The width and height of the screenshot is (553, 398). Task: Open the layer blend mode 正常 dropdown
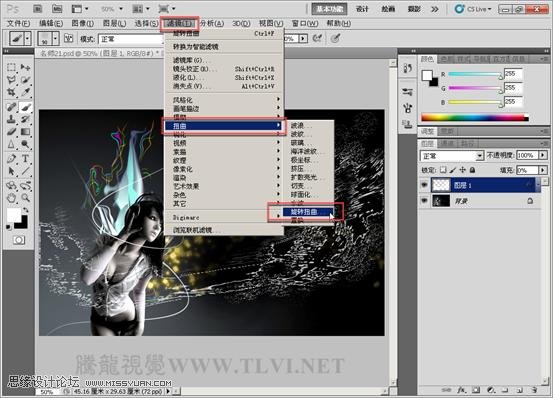pyautogui.click(x=451, y=155)
